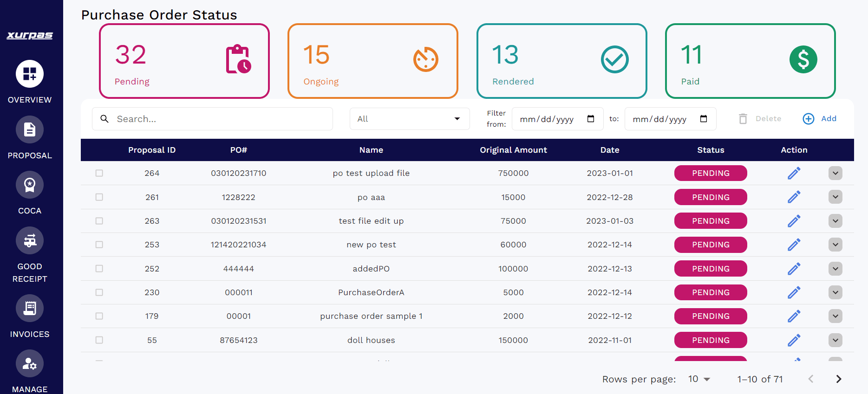This screenshot has width=868, height=394.
Task: Go to next page of results
Action: [839, 379]
